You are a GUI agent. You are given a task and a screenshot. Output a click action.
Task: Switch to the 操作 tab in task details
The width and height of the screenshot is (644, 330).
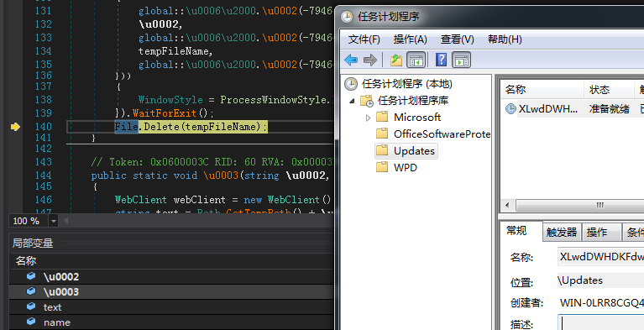[601, 233]
